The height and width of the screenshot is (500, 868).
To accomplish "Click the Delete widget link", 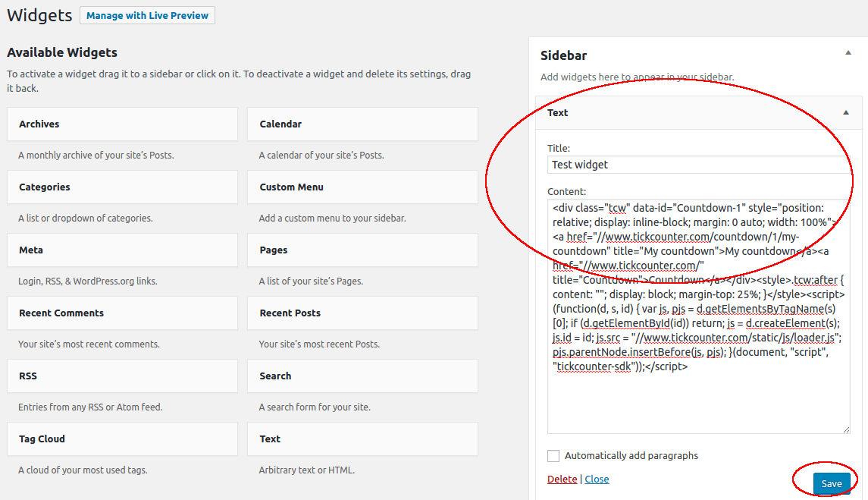I will (x=562, y=480).
